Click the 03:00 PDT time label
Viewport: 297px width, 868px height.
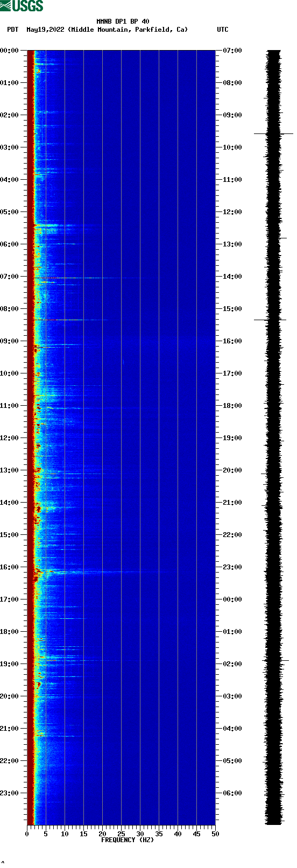(10, 147)
